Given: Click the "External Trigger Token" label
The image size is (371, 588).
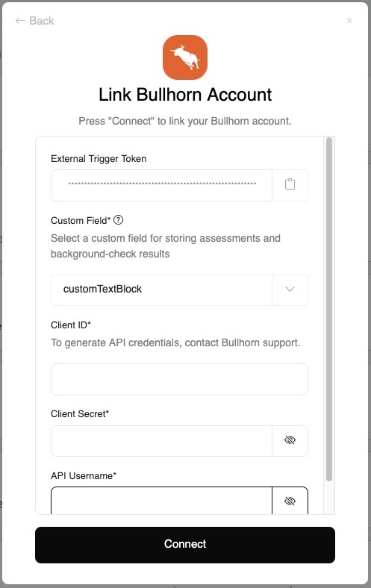Looking at the screenshot, I should click(99, 159).
